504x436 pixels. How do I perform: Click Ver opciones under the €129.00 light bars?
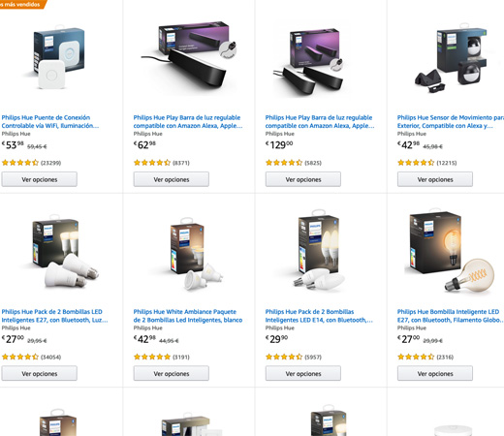[303, 179]
